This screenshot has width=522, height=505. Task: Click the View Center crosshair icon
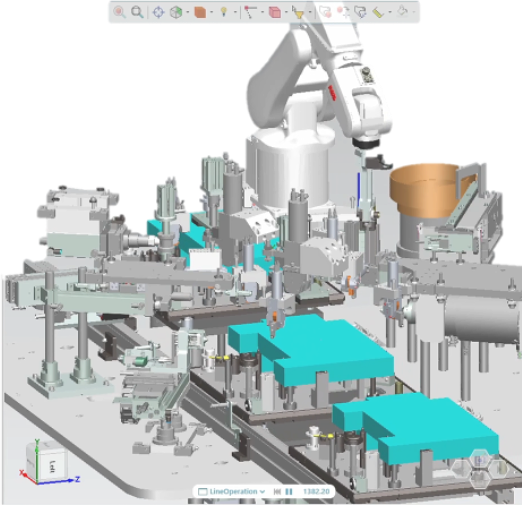pyautogui.click(x=158, y=12)
